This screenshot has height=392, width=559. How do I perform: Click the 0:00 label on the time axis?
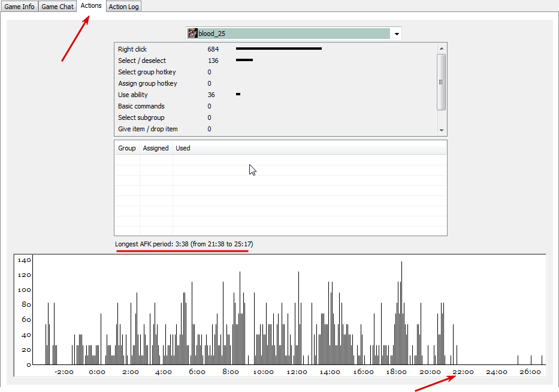[x=97, y=372]
